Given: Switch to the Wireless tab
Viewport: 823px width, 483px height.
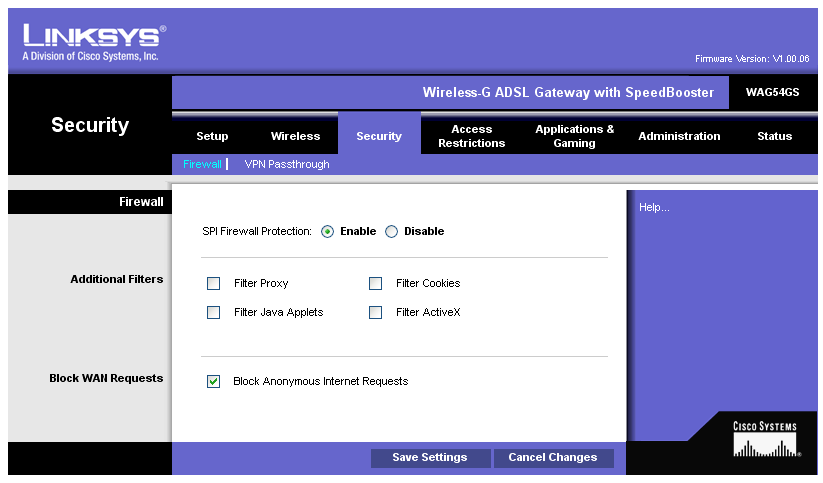Looking at the screenshot, I should [x=296, y=136].
